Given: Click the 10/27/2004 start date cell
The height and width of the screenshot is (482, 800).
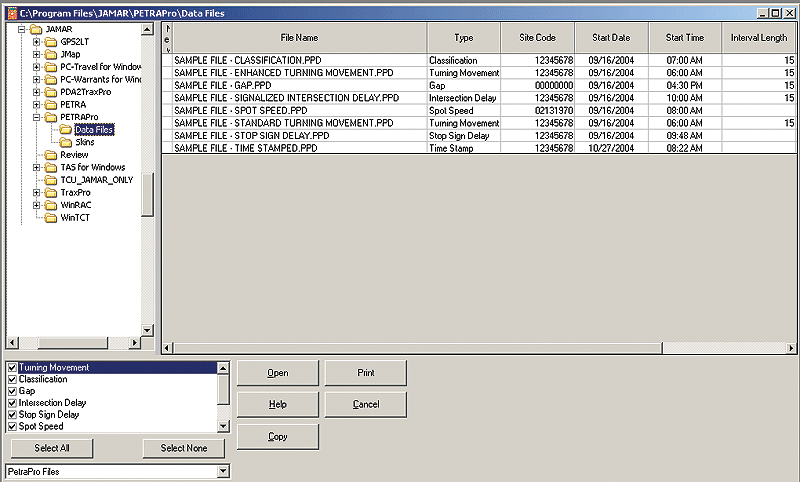Looking at the screenshot, I should 611,148.
